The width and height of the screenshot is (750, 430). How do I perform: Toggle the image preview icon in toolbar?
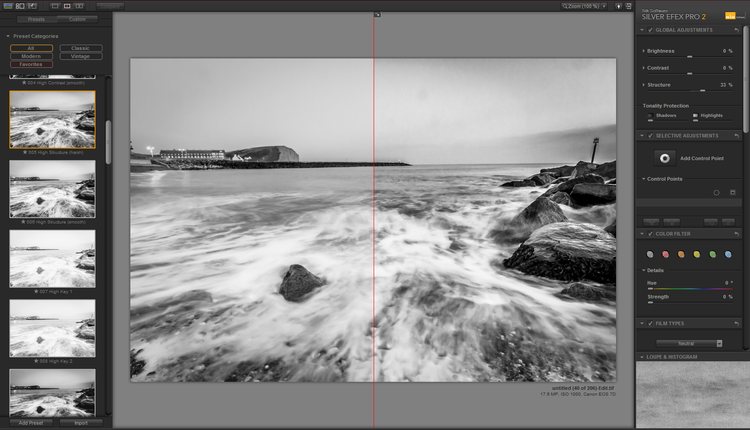[8, 6]
